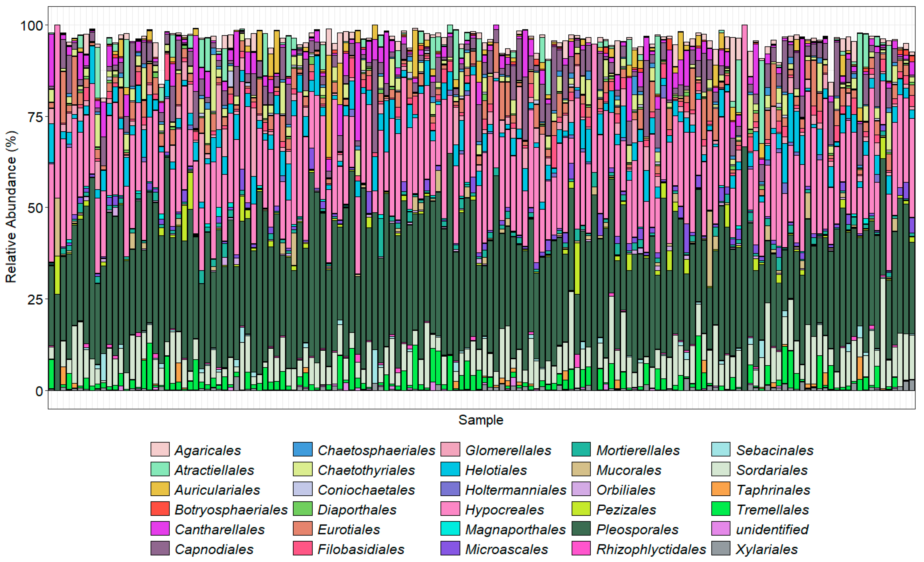Click the 25 y-axis tick label
Image resolution: width=924 pixels, height=562 pixels.
pos(36,299)
